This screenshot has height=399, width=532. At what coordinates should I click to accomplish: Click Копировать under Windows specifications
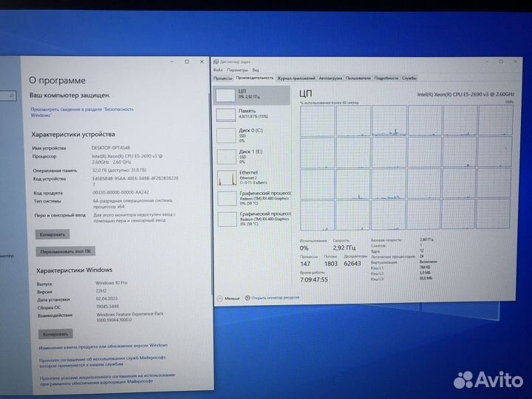tap(55, 334)
